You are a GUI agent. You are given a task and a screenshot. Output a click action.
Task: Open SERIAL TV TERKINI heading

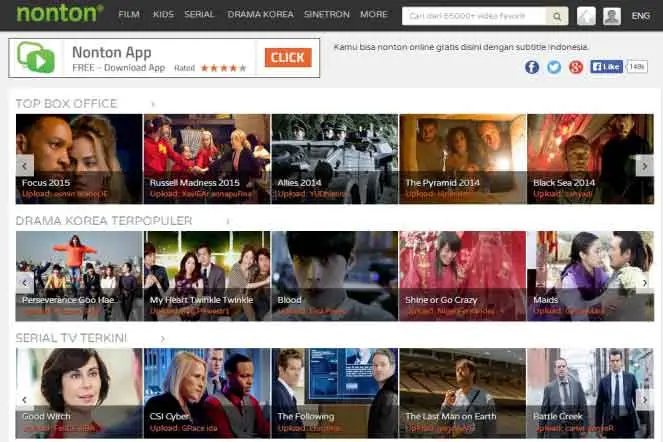tap(71, 338)
